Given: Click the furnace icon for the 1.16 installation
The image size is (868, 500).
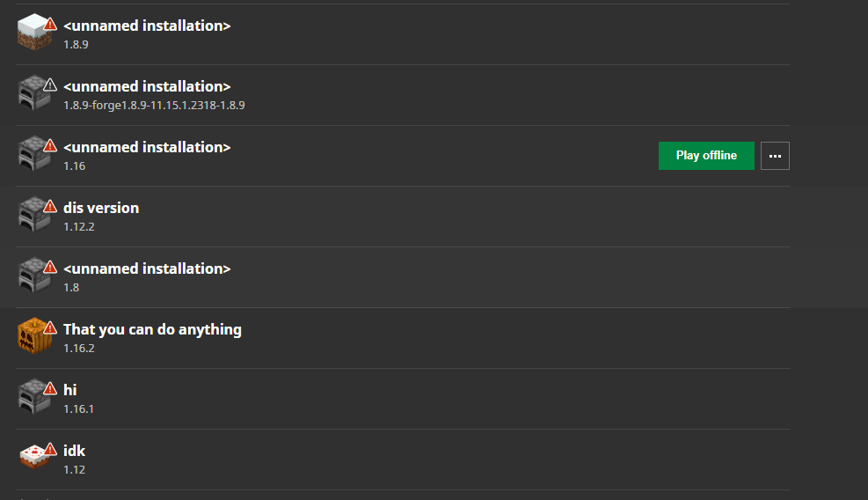Looking at the screenshot, I should pos(33,154).
